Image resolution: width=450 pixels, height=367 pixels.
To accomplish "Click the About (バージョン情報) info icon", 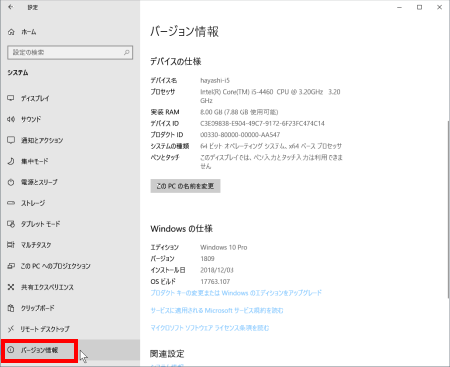I will pos(11,350).
